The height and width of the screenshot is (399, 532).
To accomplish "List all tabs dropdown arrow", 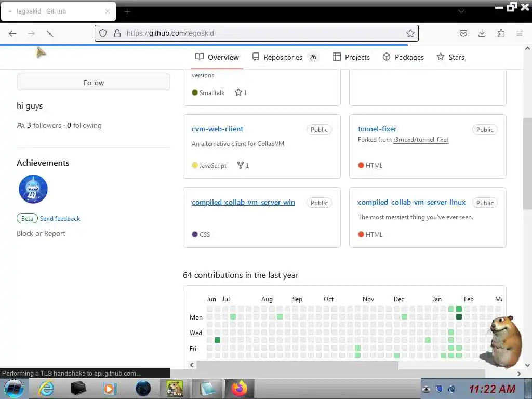I will (461, 11).
